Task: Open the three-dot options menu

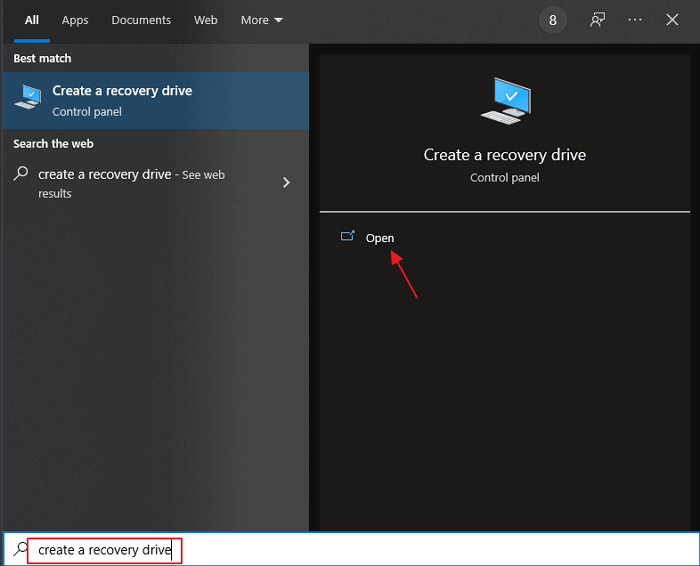Action: pyautogui.click(x=635, y=20)
